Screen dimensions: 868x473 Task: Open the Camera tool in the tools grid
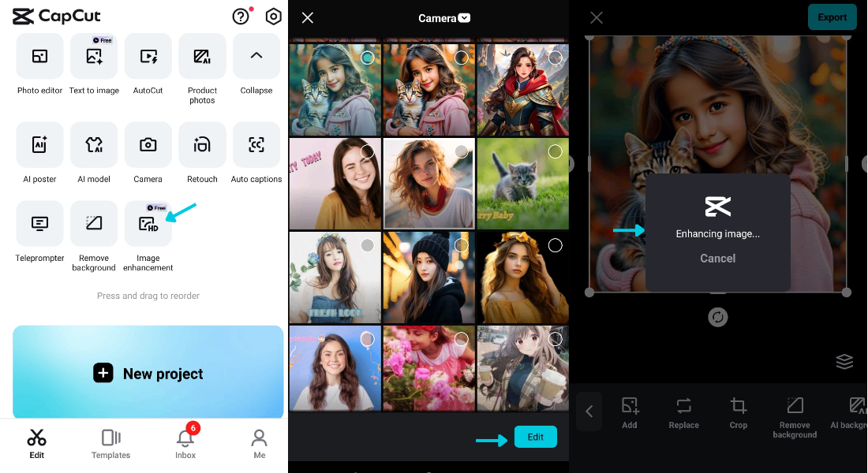pyautogui.click(x=148, y=145)
